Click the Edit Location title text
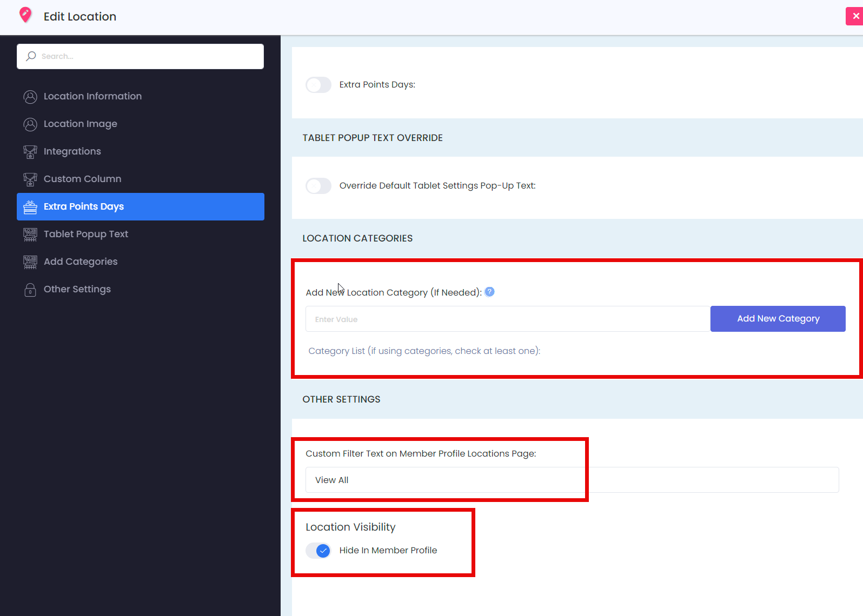 click(80, 17)
